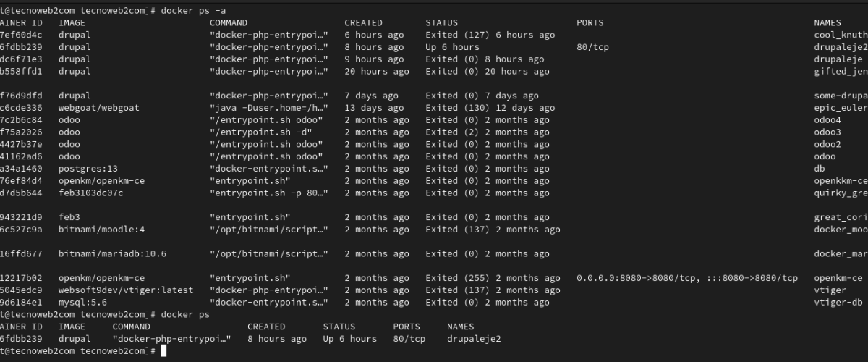Select container ID 9d6184e1
Screen dimensions: 868x362
pos(22,303)
